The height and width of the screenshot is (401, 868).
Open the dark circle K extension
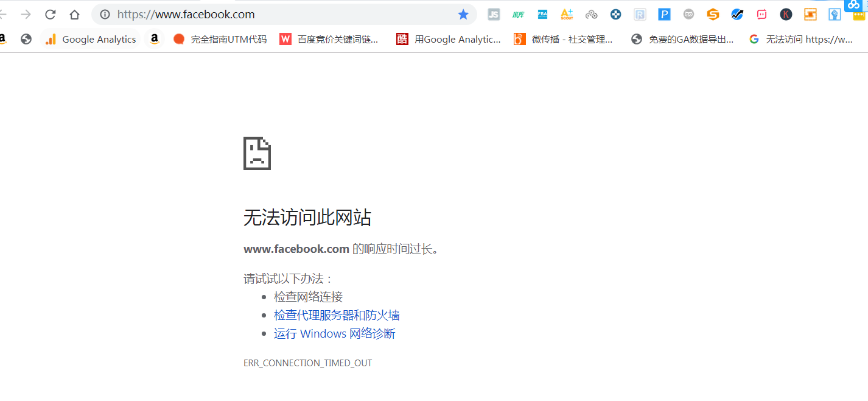786,15
